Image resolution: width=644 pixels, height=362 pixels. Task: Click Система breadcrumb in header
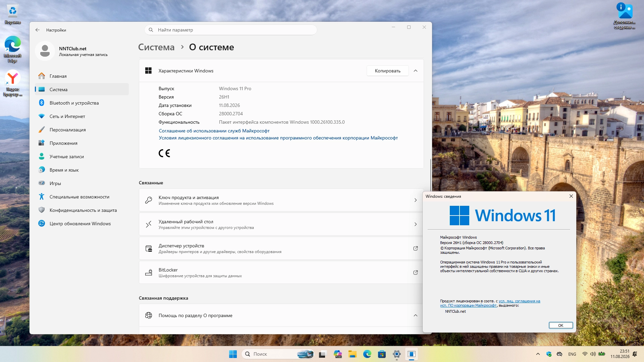156,47
